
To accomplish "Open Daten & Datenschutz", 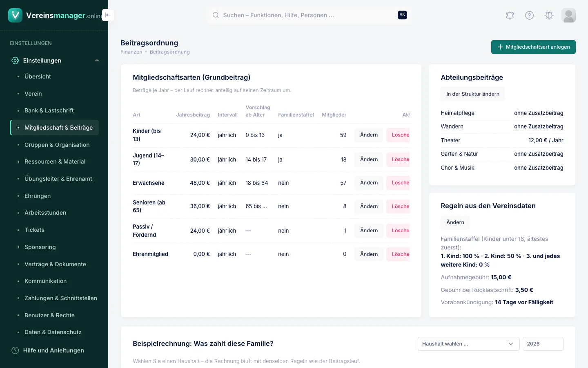I will point(54,332).
